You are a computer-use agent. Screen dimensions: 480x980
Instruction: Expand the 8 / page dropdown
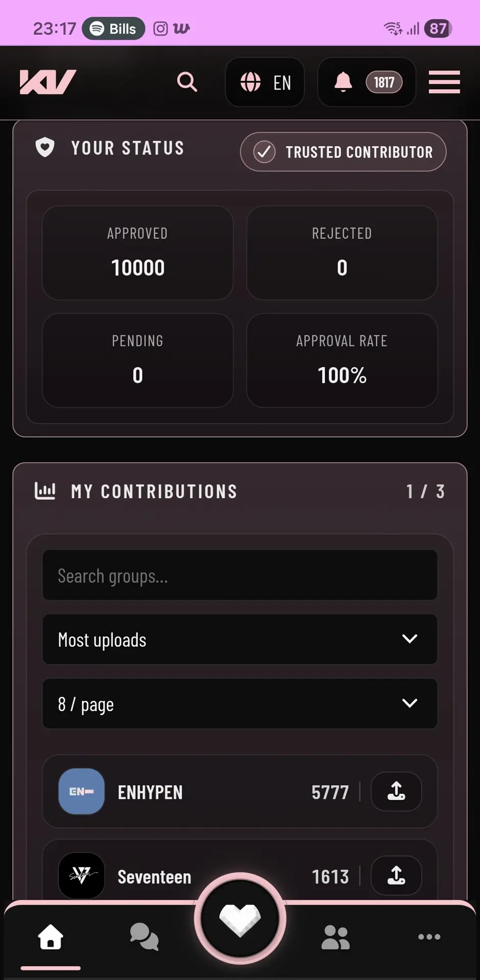(x=240, y=704)
